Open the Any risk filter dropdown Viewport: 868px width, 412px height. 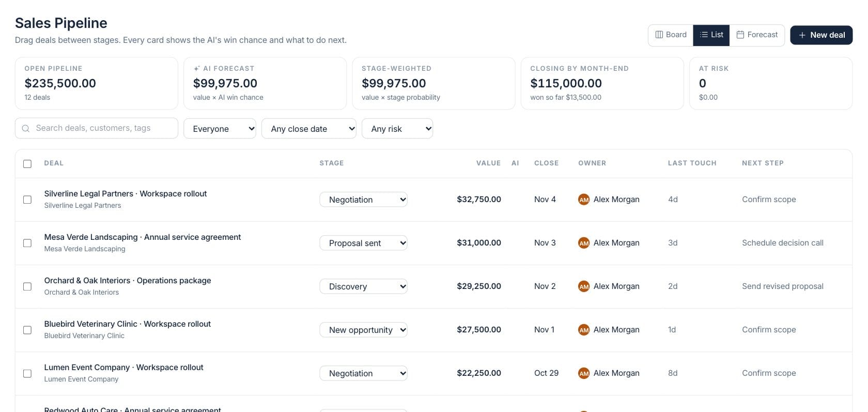(397, 129)
